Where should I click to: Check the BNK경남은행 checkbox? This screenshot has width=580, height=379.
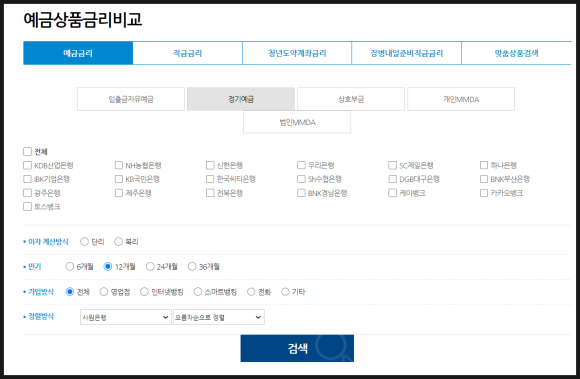tap(301, 193)
